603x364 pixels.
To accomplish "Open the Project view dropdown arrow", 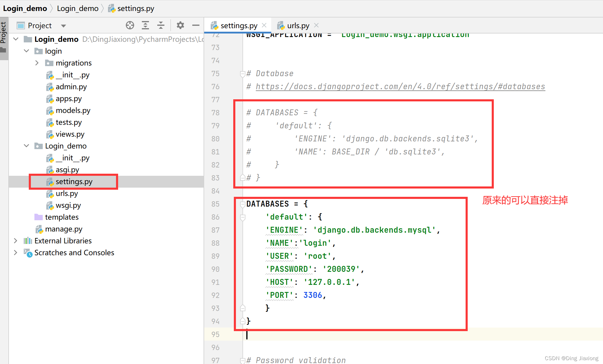I will [63, 26].
